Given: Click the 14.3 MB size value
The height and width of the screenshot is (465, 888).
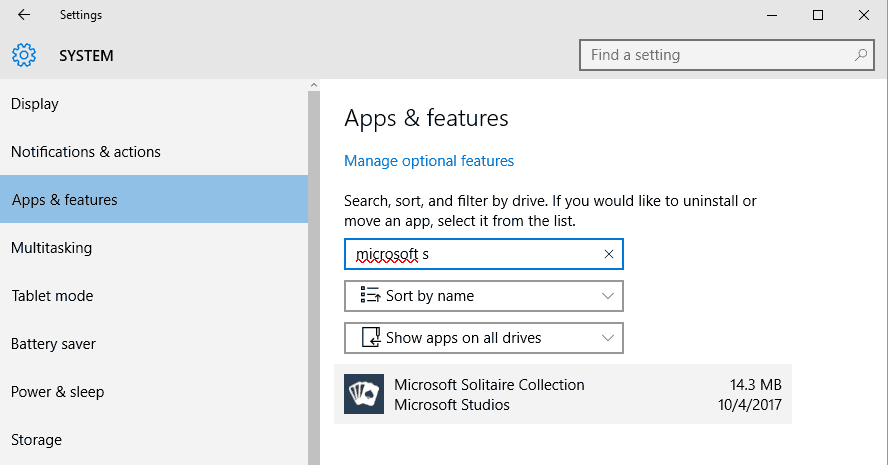Looking at the screenshot, I should (755, 385).
